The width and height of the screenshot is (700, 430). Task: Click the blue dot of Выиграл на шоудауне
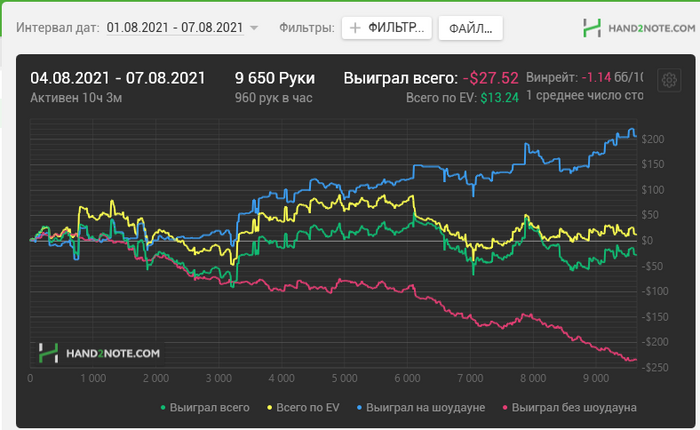359,408
